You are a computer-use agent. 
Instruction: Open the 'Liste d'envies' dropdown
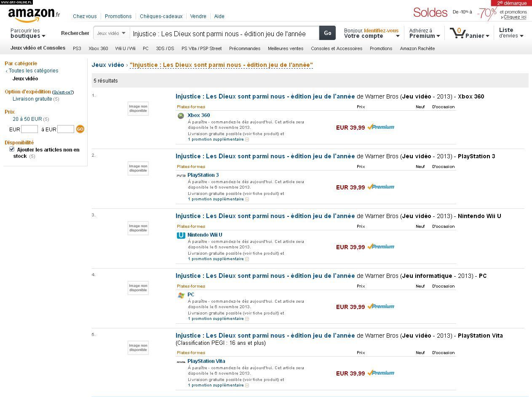pyautogui.click(x=511, y=33)
